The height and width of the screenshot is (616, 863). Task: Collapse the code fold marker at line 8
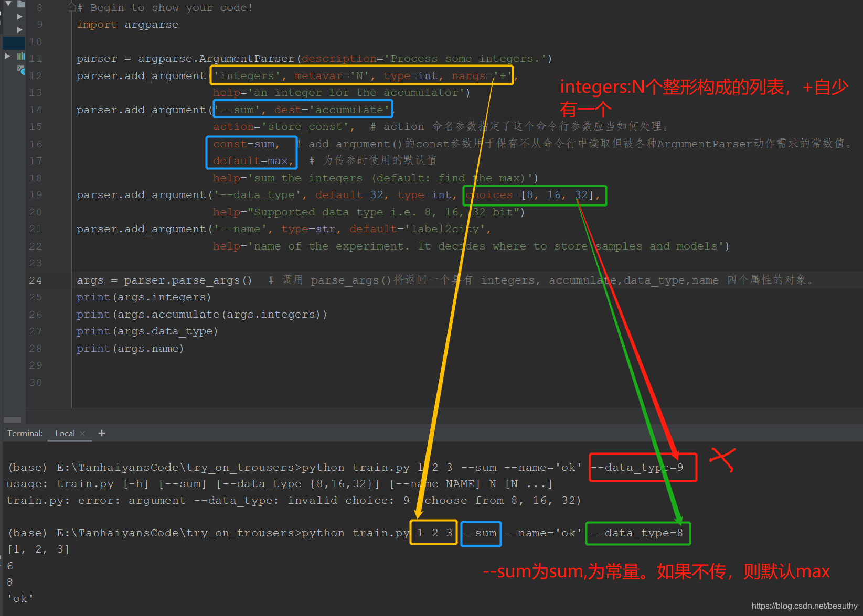click(71, 7)
